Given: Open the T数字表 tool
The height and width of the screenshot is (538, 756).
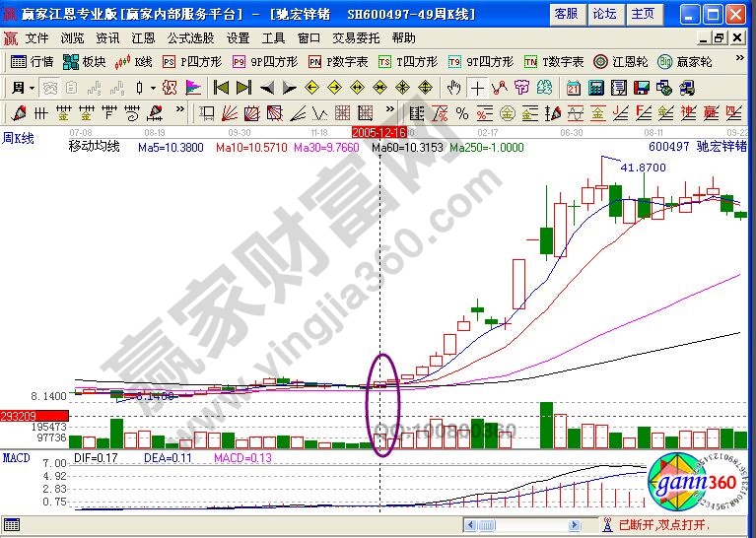Looking at the screenshot, I should tap(554, 62).
